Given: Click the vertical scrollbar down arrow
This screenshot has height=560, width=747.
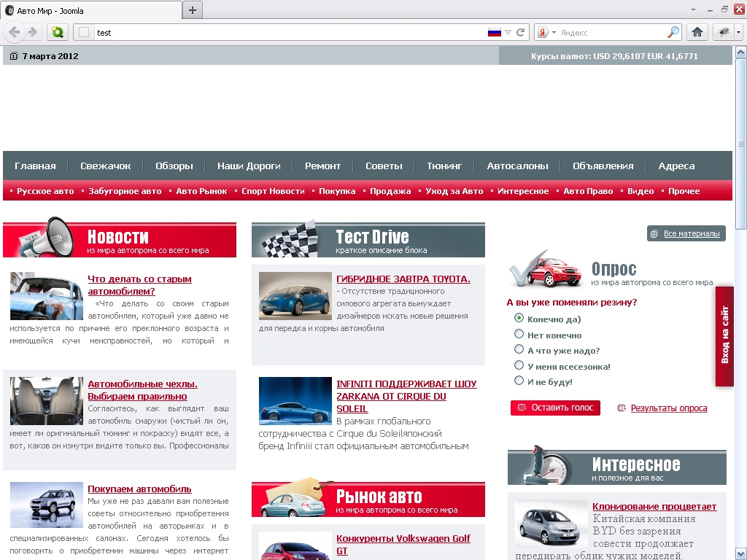Looking at the screenshot, I should pos(741,554).
